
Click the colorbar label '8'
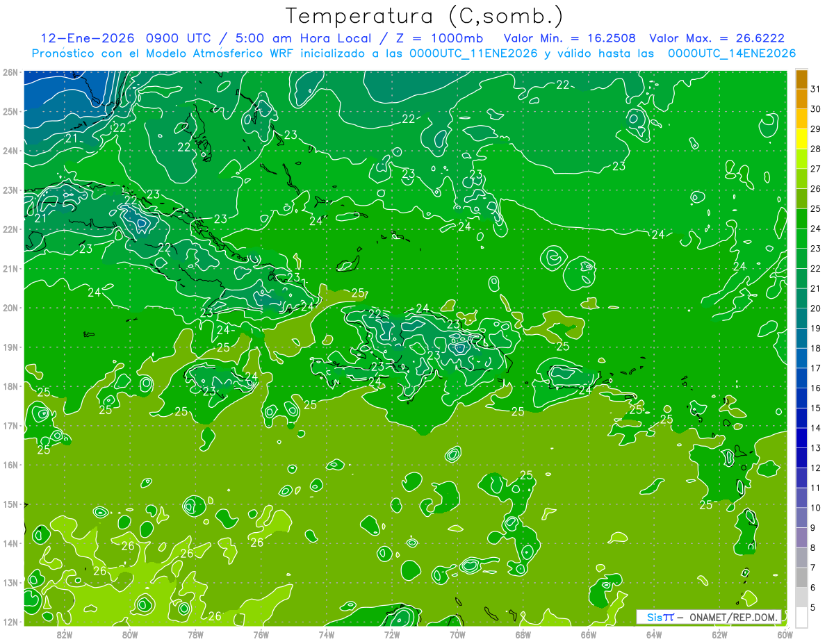812,548
